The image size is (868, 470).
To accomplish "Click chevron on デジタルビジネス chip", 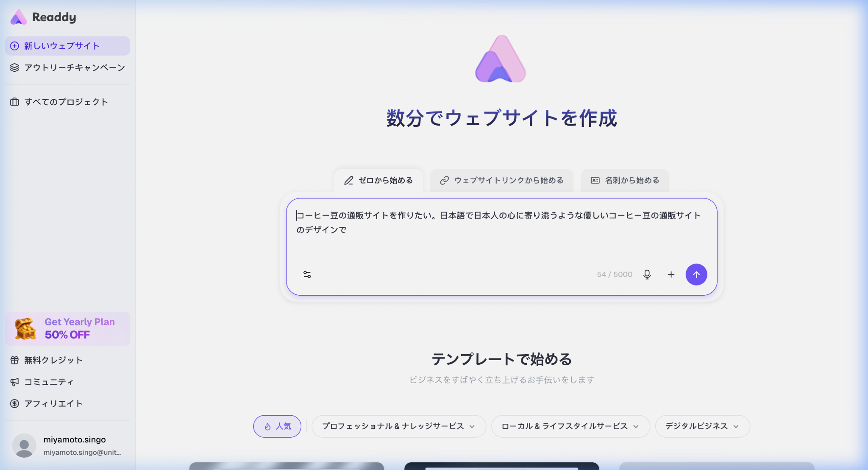I will 736,427.
